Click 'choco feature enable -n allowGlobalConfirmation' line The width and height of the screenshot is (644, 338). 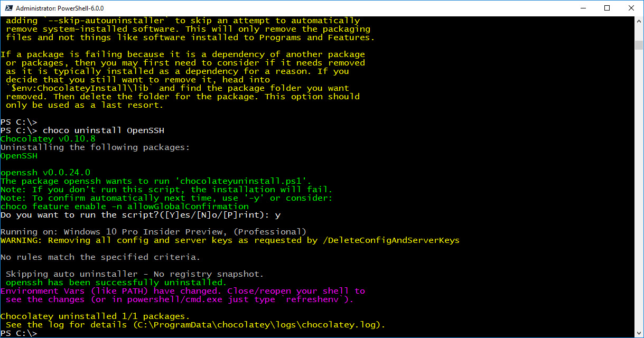[125, 206]
